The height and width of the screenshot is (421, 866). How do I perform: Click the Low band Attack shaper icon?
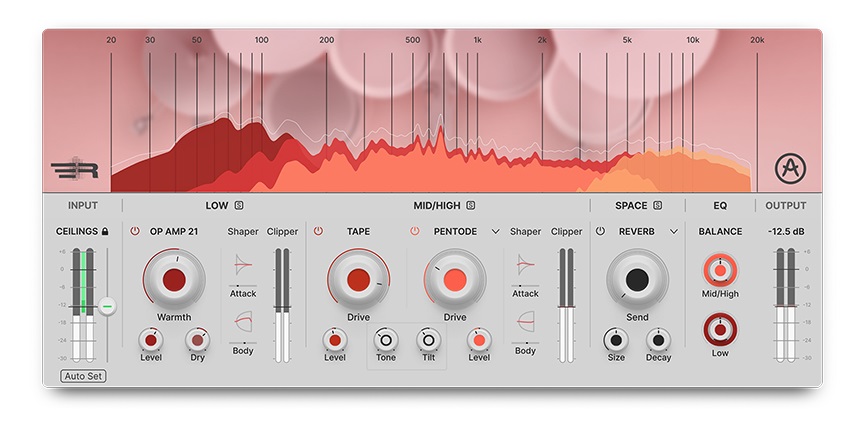coord(243,265)
